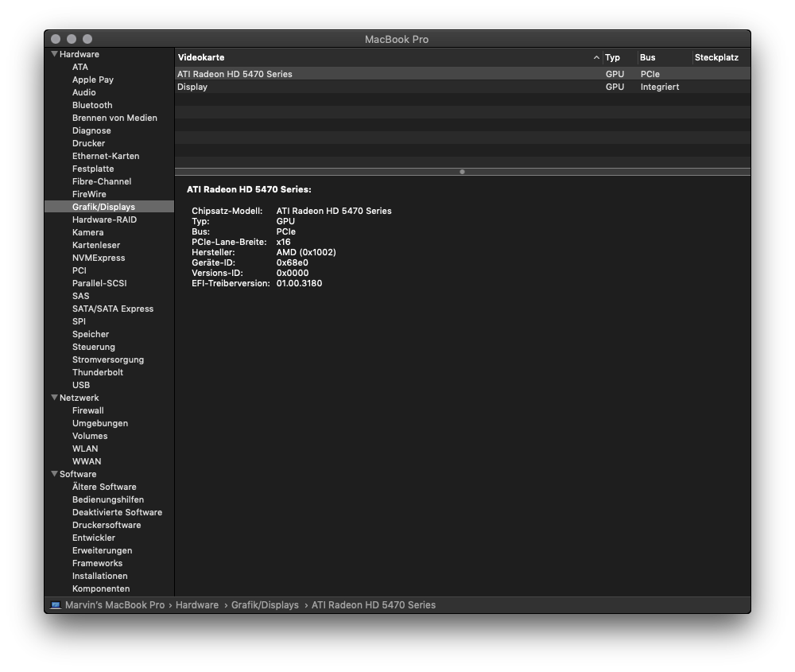Screen dimensions: 795x672
Task: Click the Bus column header
Action: (648, 57)
